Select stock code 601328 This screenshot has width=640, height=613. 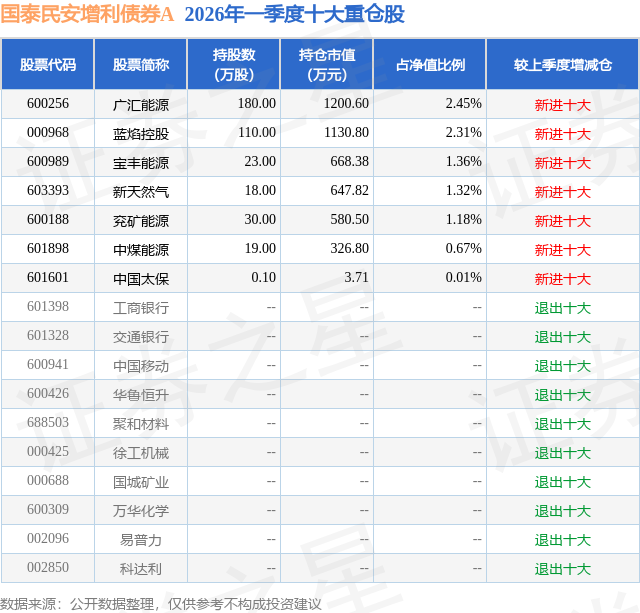pos(48,335)
